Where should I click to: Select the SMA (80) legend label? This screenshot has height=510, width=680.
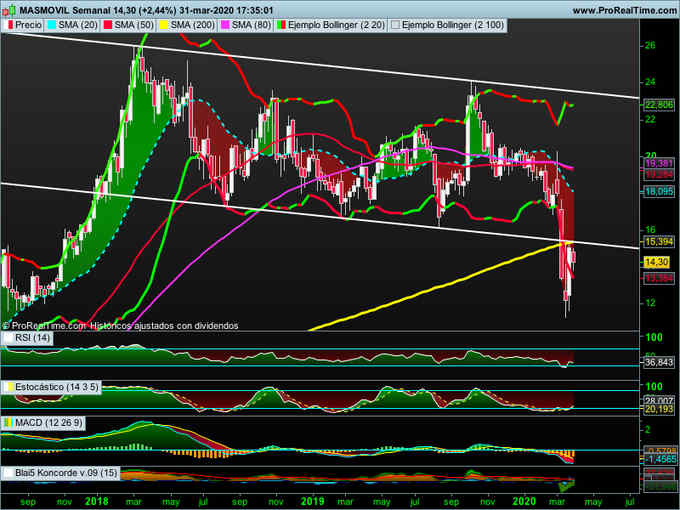pos(251,25)
